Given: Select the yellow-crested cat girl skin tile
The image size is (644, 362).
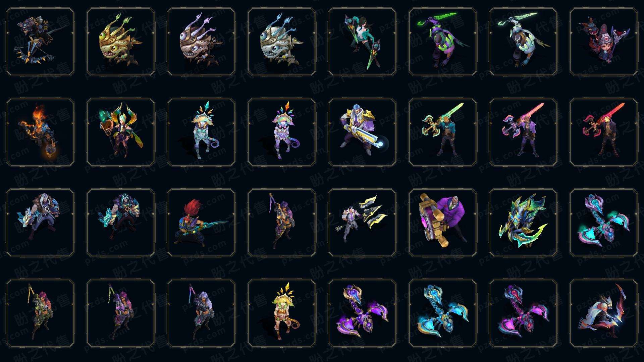Looking at the screenshot, I should click(x=282, y=313).
